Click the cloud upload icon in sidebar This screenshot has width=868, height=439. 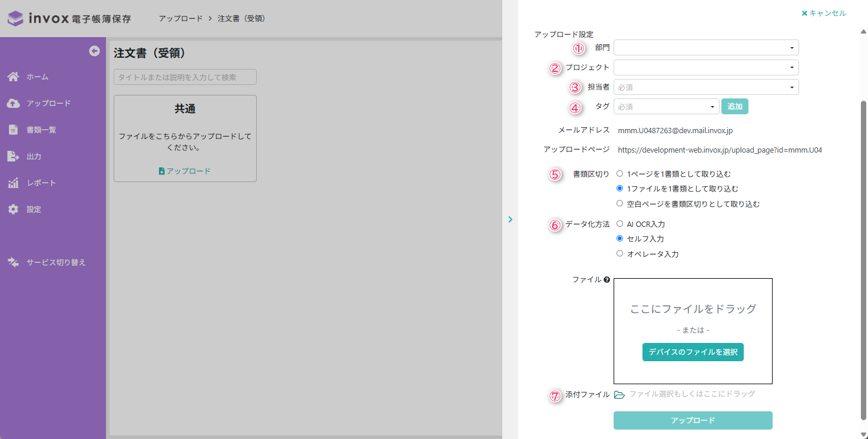click(x=13, y=103)
